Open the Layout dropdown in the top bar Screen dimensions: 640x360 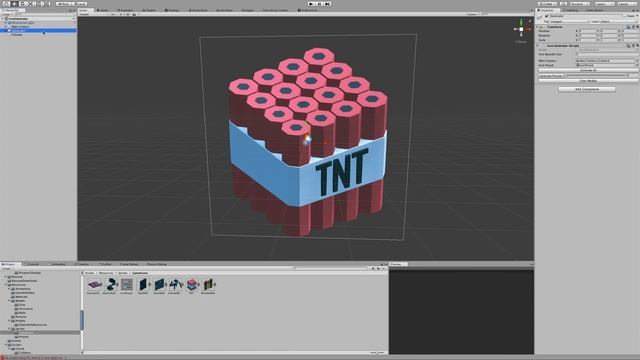tap(627, 4)
